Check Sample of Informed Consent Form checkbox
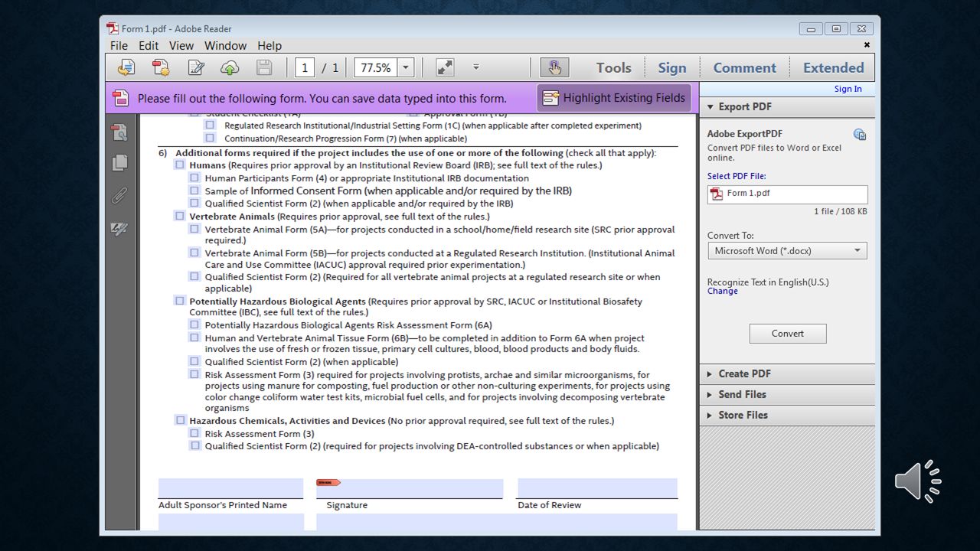 point(195,191)
